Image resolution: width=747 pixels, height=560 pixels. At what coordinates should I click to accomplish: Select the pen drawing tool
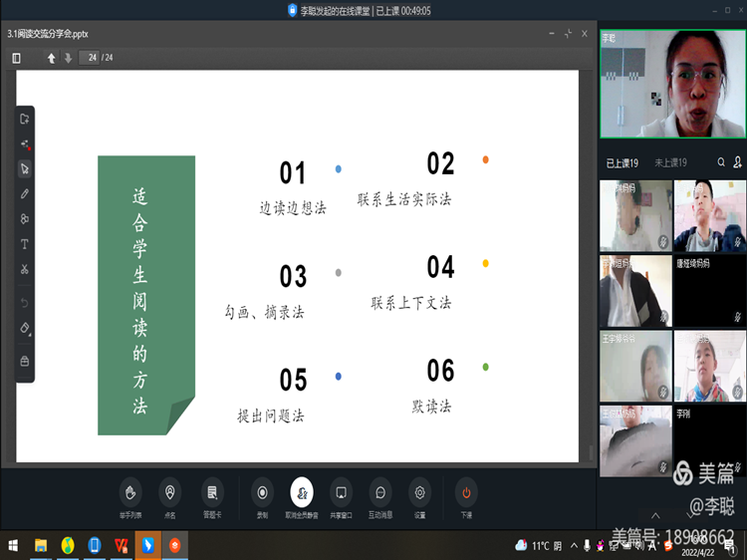pos(25,194)
